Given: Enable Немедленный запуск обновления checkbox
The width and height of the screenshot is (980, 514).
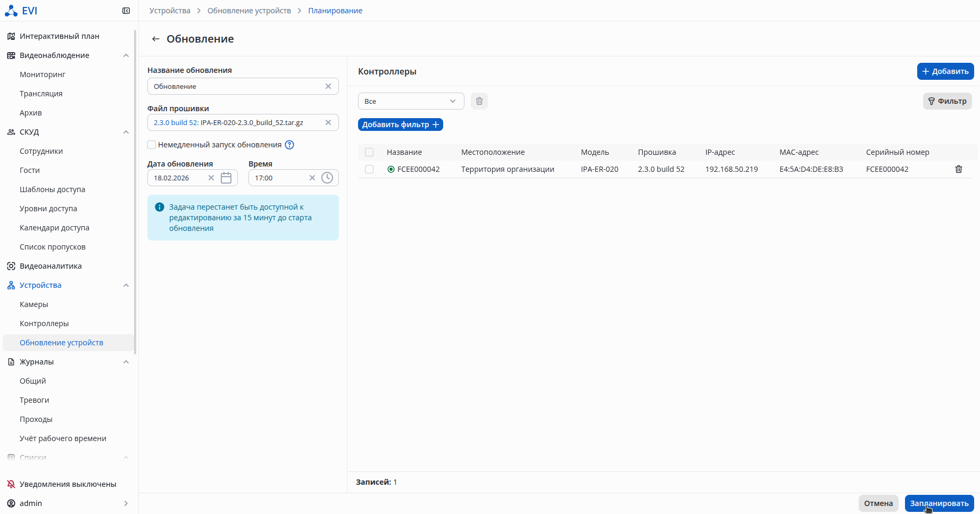Looking at the screenshot, I should (x=152, y=145).
